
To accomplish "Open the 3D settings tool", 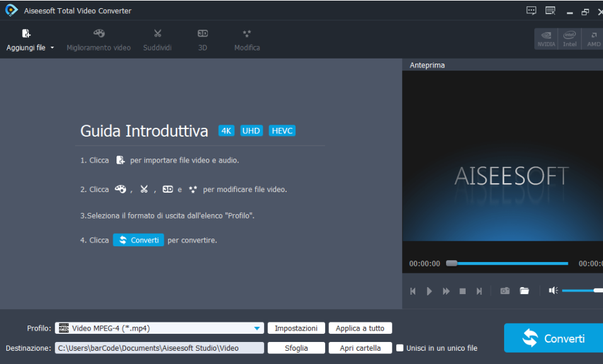I will (203, 40).
